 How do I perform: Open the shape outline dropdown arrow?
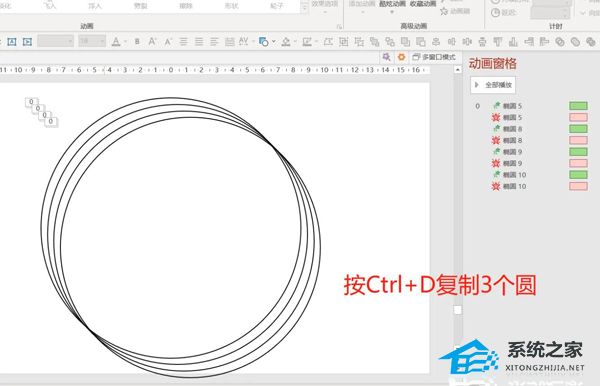[x=316, y=41]
